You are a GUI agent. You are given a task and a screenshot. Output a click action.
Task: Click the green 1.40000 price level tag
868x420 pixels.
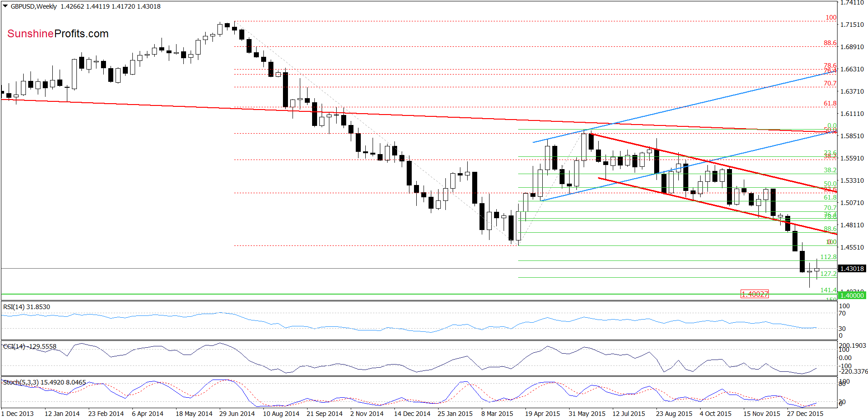[x=852, y=295]
